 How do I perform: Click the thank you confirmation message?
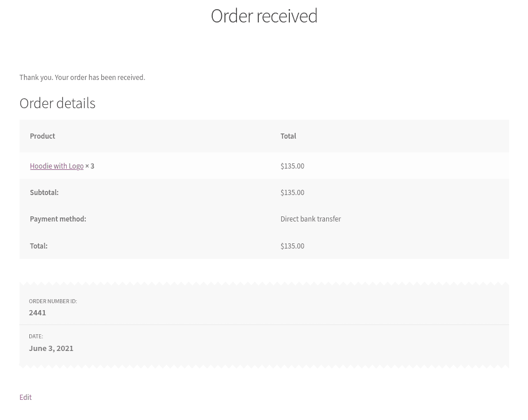tap(82, 77)
